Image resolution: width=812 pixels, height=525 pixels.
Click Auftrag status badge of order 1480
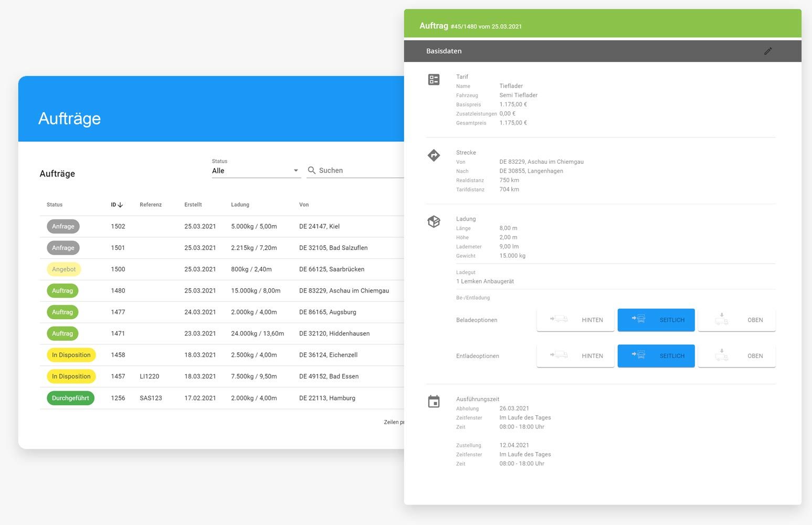62,291
